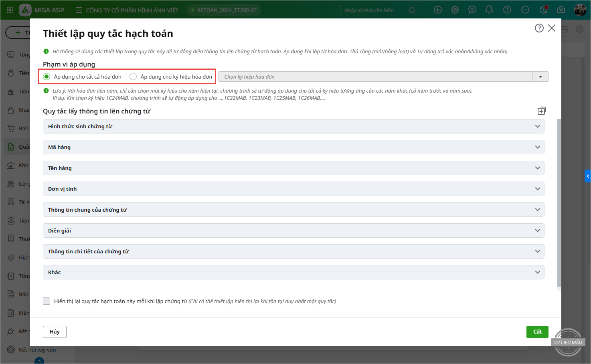
Task: Toggle the hamburger menu next to MISA ASP
Action: 79,10
